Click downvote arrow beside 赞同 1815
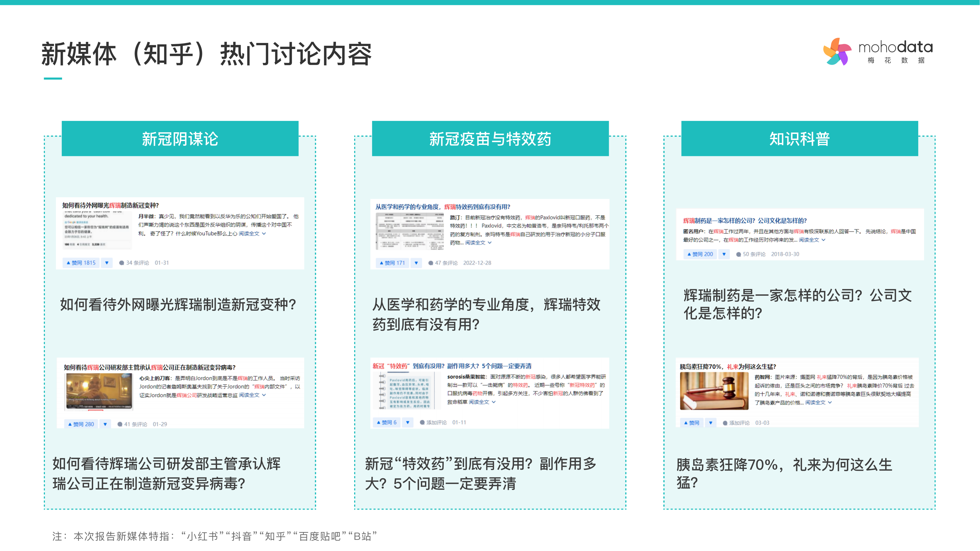The width and height of the screenshot is (980, 551). (x=107, y=263)
